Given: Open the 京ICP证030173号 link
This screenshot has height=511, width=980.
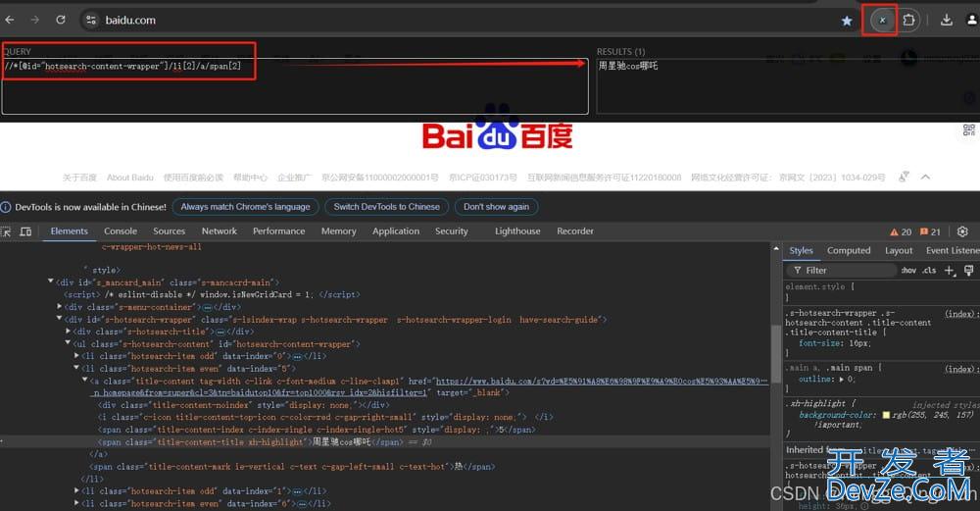Looking at the screenshot, I should point(482,178).
